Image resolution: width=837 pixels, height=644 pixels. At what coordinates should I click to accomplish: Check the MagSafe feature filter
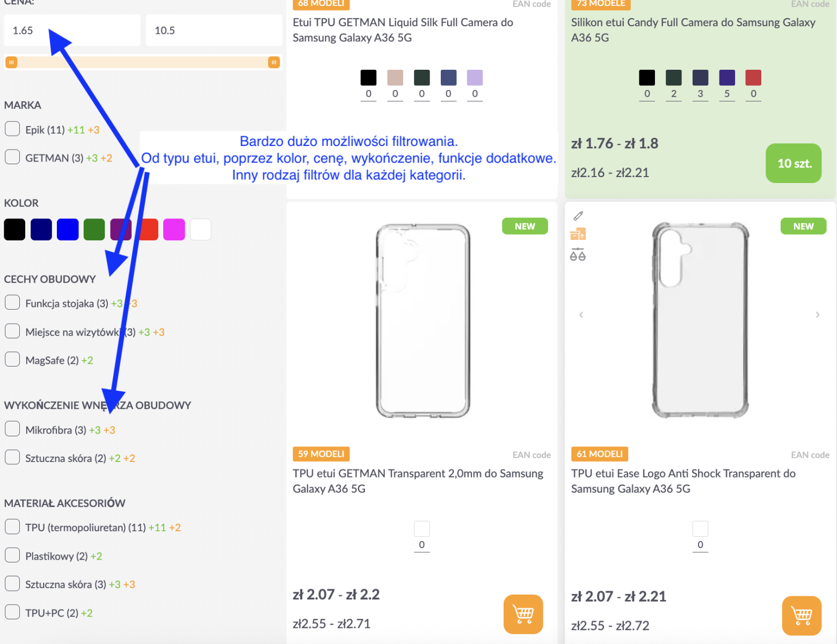[x=12, y=360]
